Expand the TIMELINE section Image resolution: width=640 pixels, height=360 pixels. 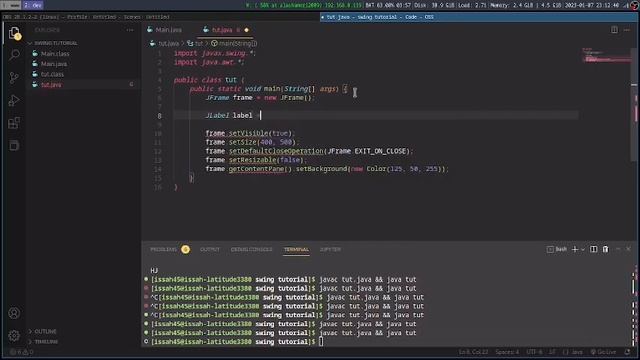click(46, 342)
